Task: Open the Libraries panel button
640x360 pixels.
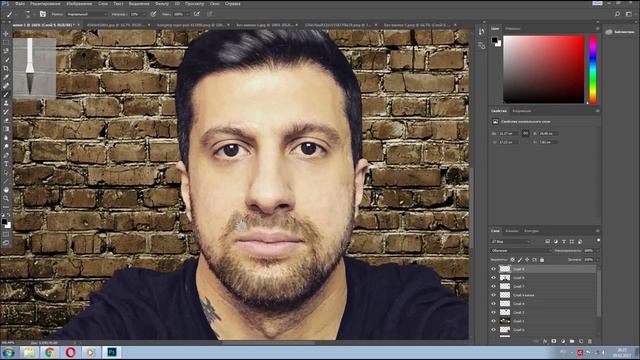Action: point(620,32)
